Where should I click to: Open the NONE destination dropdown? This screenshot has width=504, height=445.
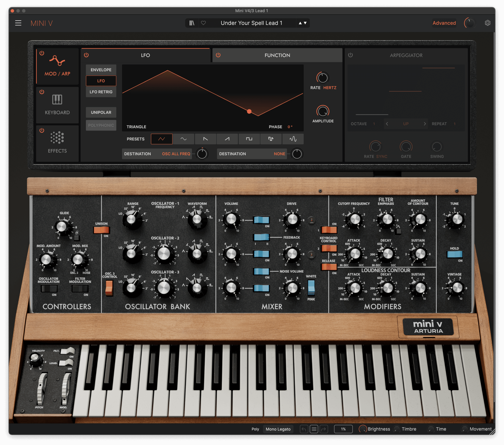pos(279,154)
